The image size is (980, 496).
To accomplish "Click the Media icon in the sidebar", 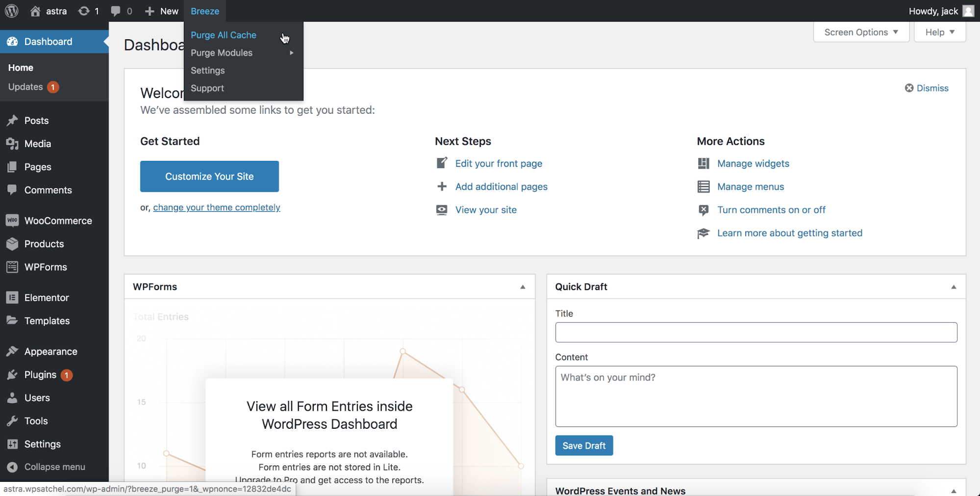I will pyautogui.click(x=12, y=143).
